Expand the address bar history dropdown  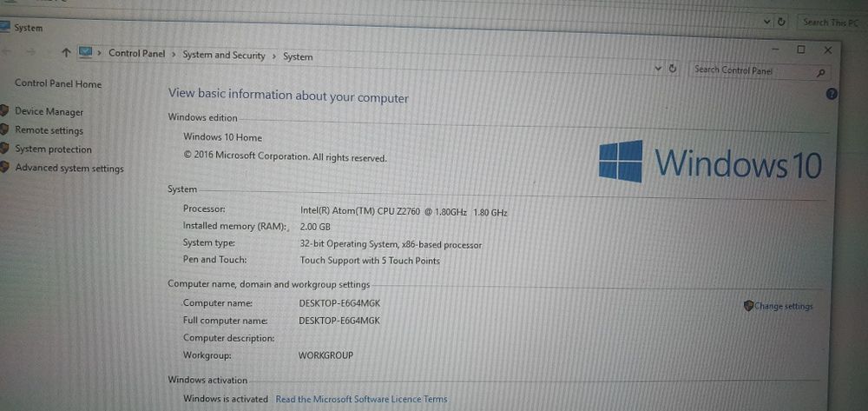[658, 68]
